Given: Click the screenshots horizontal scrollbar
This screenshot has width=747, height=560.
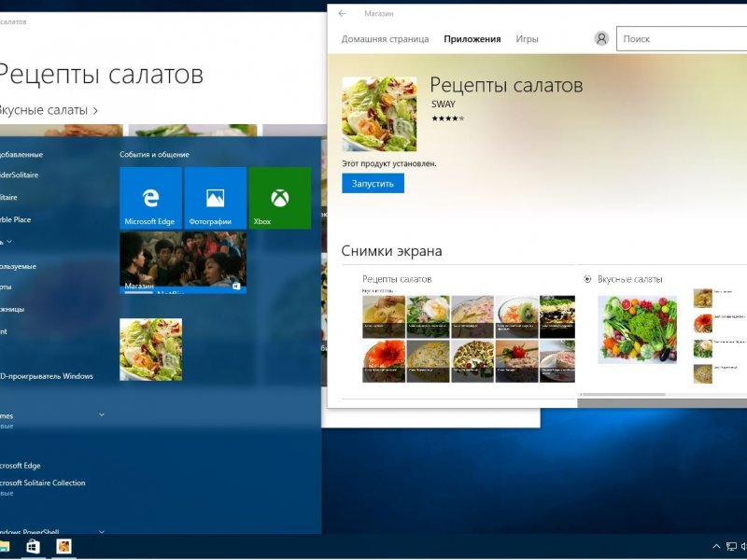Looking at the screenshot, I should click(x=622, y=394).
